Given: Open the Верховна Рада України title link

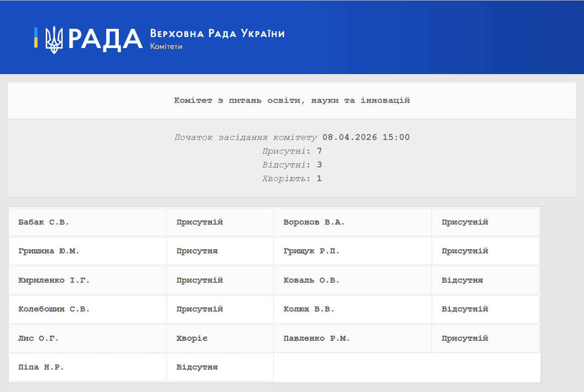Looking at the screenshot, I should pos(217,34).
